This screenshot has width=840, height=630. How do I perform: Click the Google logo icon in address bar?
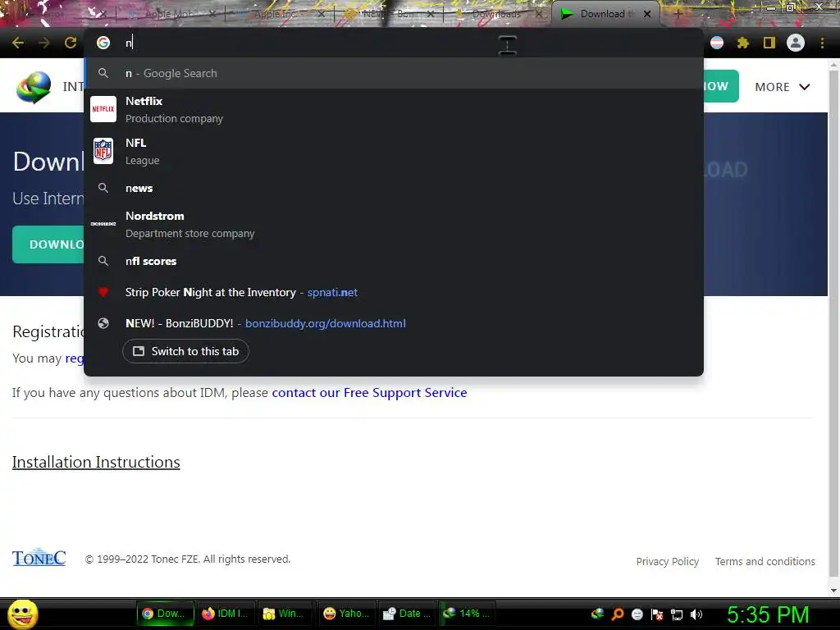(x=103, y=43)
